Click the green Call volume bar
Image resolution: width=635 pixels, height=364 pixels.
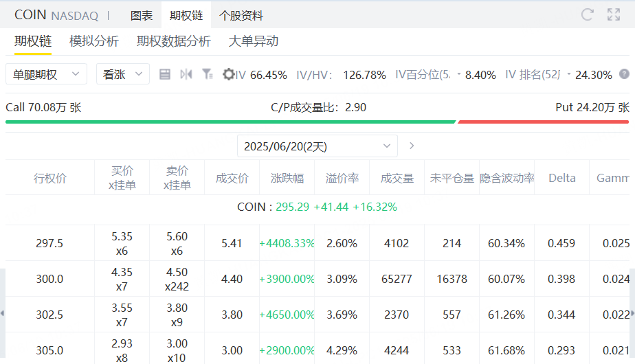230,122
